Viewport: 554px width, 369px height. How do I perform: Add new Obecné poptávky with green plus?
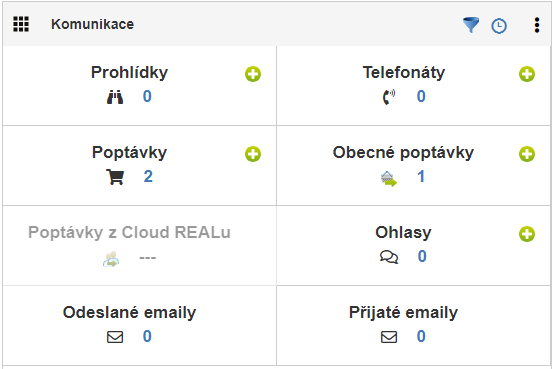[x=527, y=154]
